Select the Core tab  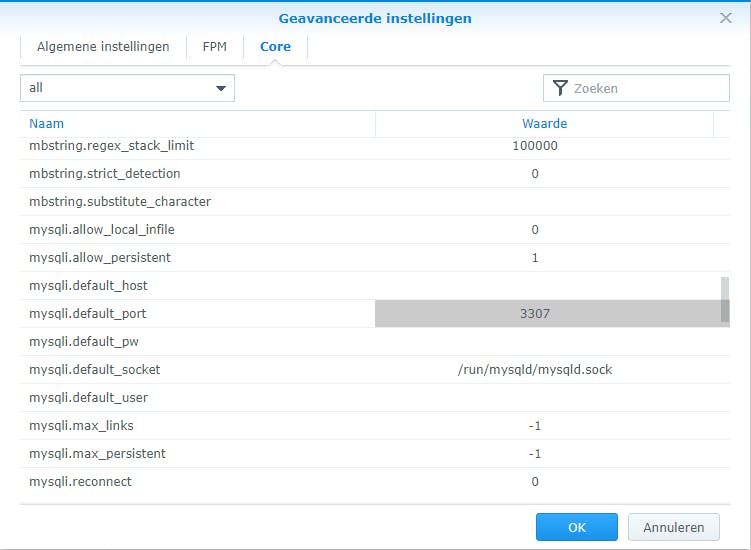click(x=275, y=47)
